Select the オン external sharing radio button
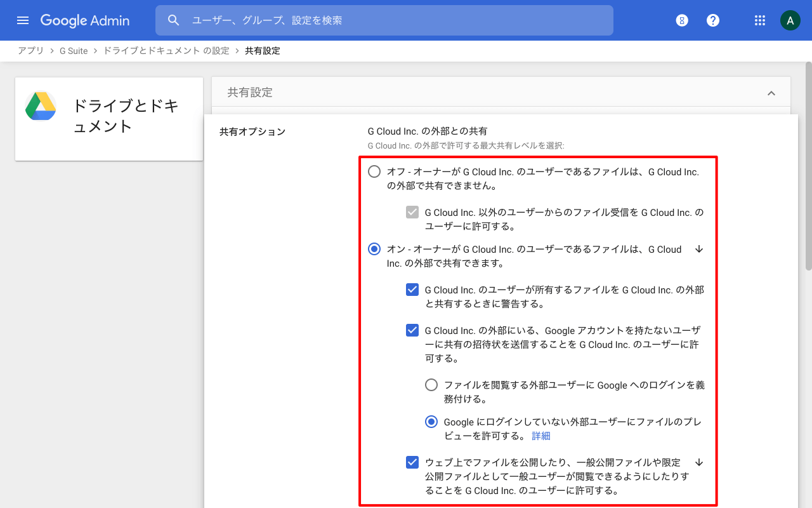812x508 pixels. (x=374, y=249)
